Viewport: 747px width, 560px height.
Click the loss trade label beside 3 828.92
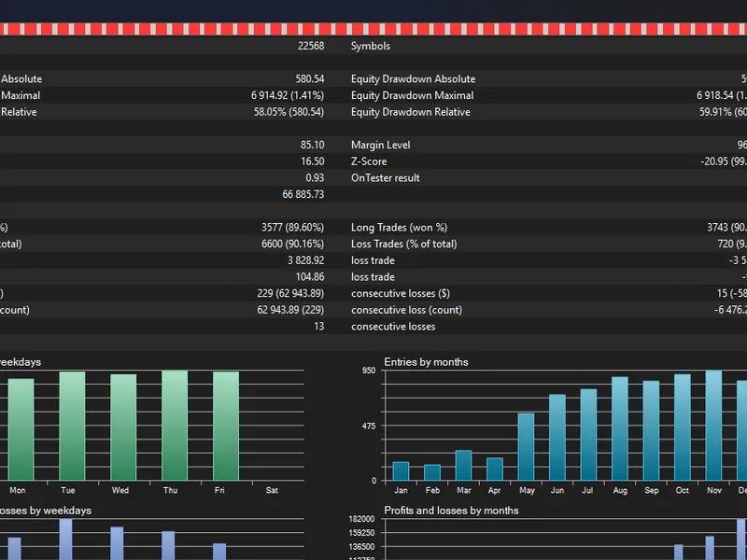[373, 260]
